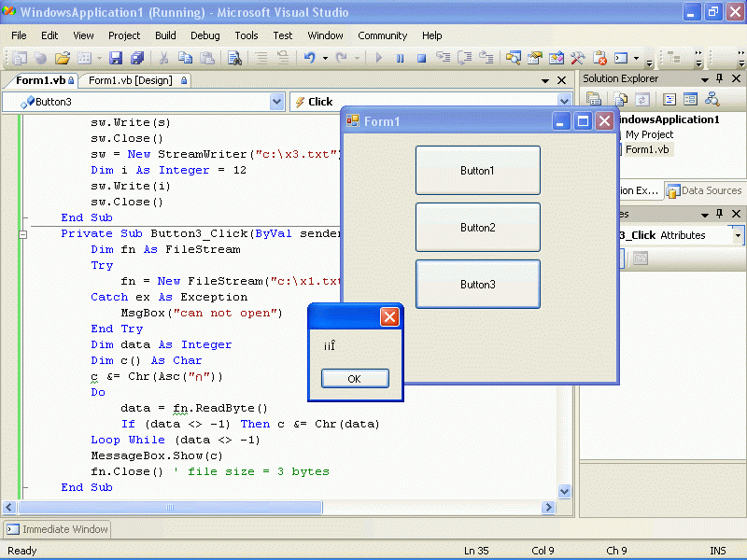747x560 pixels.
Task: Open the Properties object selector dropdown
Action: click(738, 235)
